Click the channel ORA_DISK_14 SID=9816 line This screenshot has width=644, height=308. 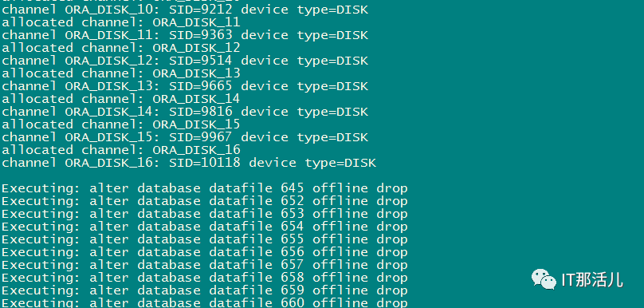click(185, 112)
